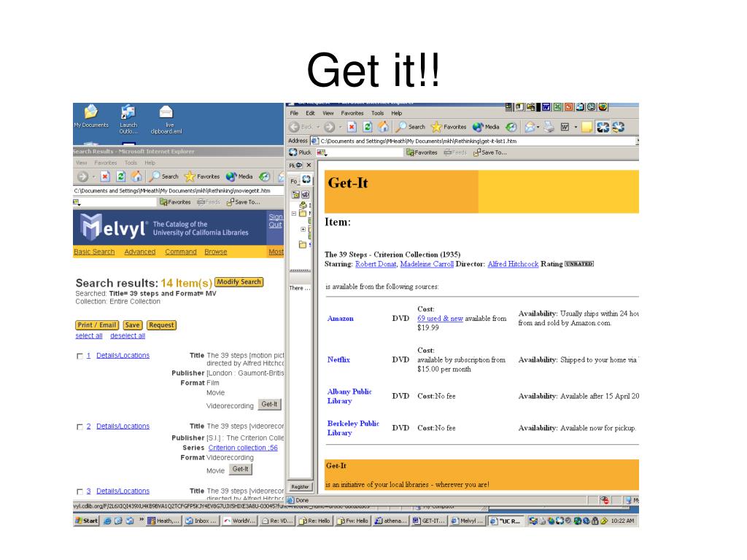Click the yellow sticky note toolbar icon

click(587, 127)
